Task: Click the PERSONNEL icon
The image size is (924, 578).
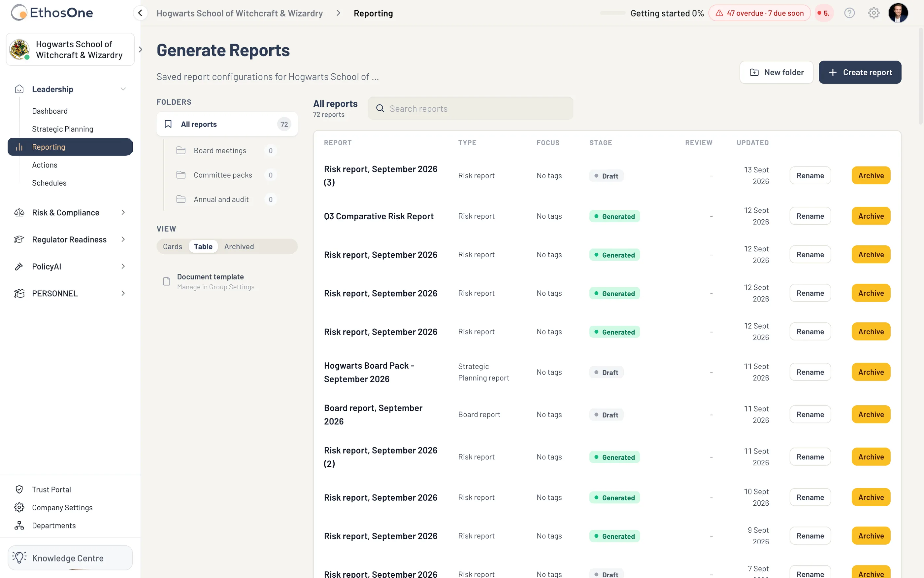Action: click(x=19, y=293)
